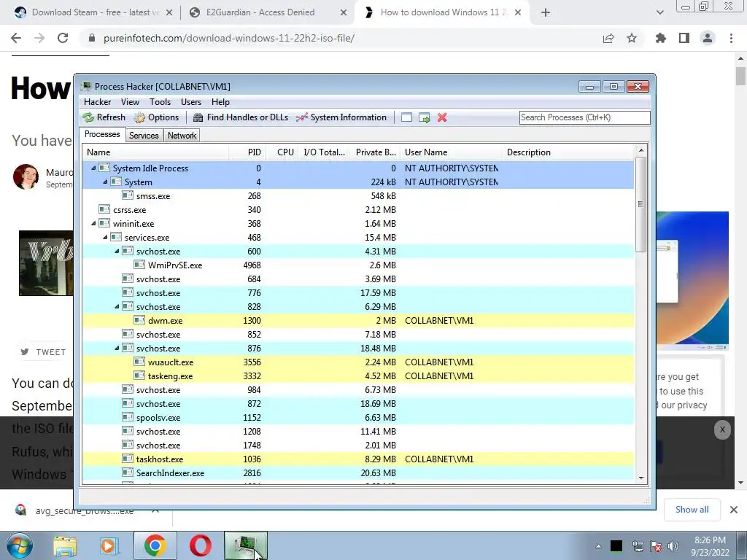Sort by the CPU column header
Image resolution: width=747 pixels, height=560 pixels.
[283, 152]
